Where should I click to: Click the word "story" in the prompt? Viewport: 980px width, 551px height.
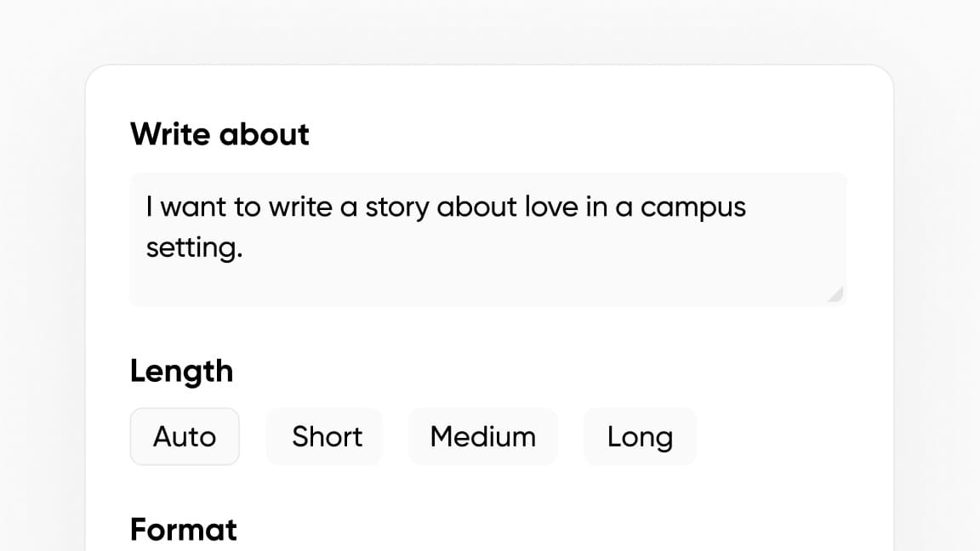click(x=397, y=207)
